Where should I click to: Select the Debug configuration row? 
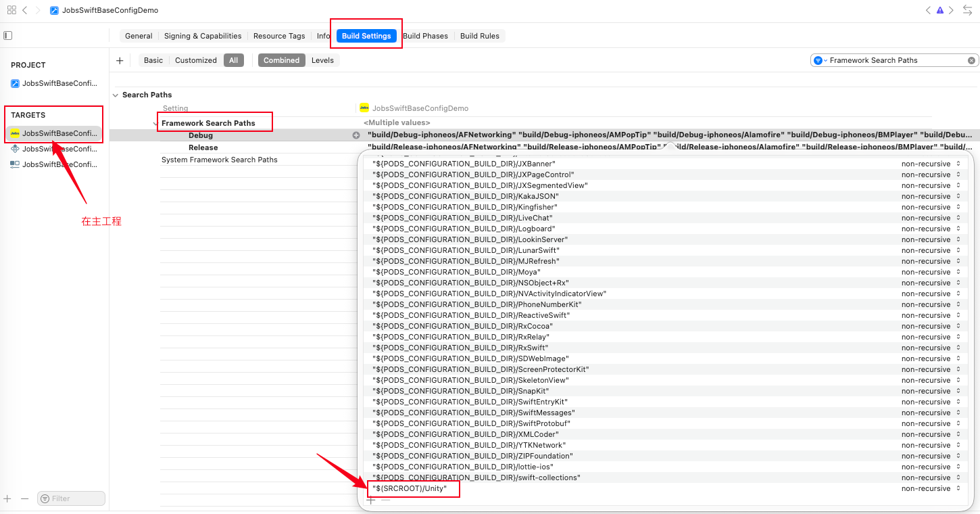click(201, 135)
